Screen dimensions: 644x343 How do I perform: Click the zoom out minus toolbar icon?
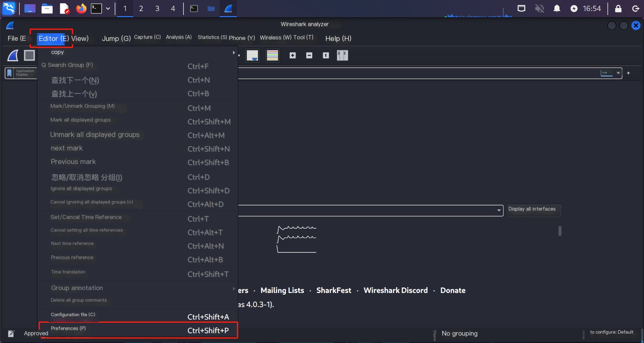coord(309,55)
